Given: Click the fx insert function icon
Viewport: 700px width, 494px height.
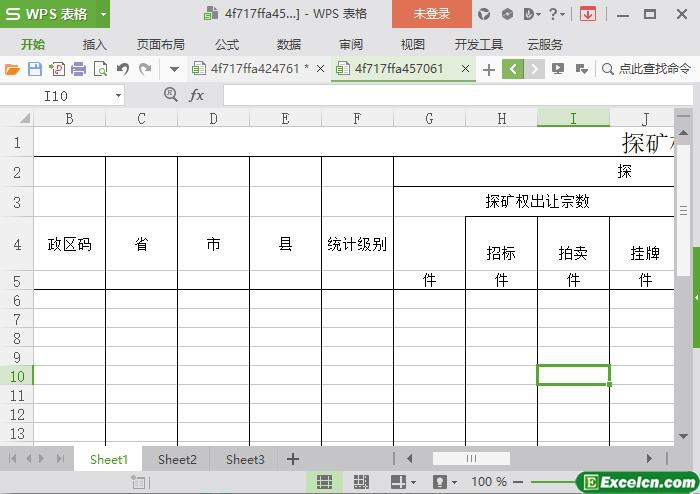Looking at the screenshot, I should 197,95.
